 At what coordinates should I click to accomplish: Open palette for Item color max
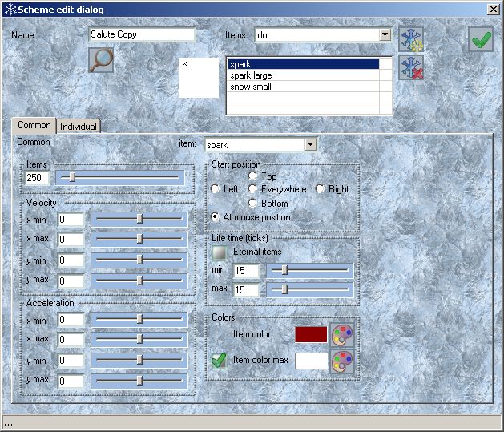[x=343, y=361]
